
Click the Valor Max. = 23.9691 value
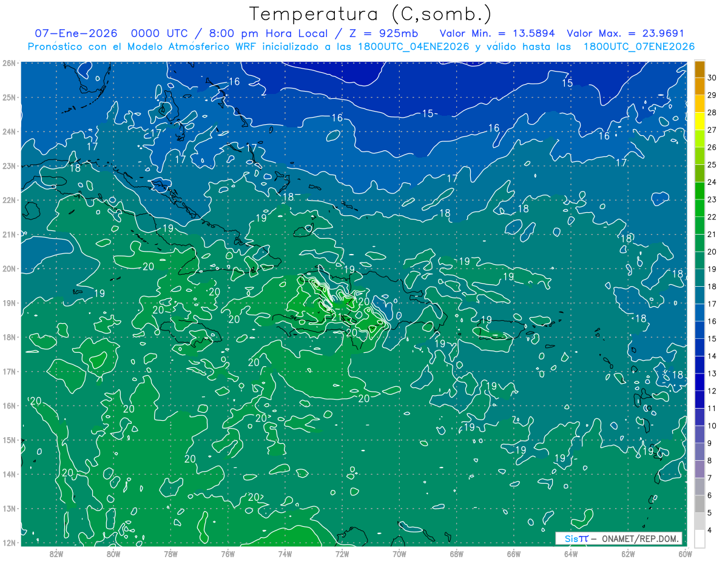(x=625, y=33)
